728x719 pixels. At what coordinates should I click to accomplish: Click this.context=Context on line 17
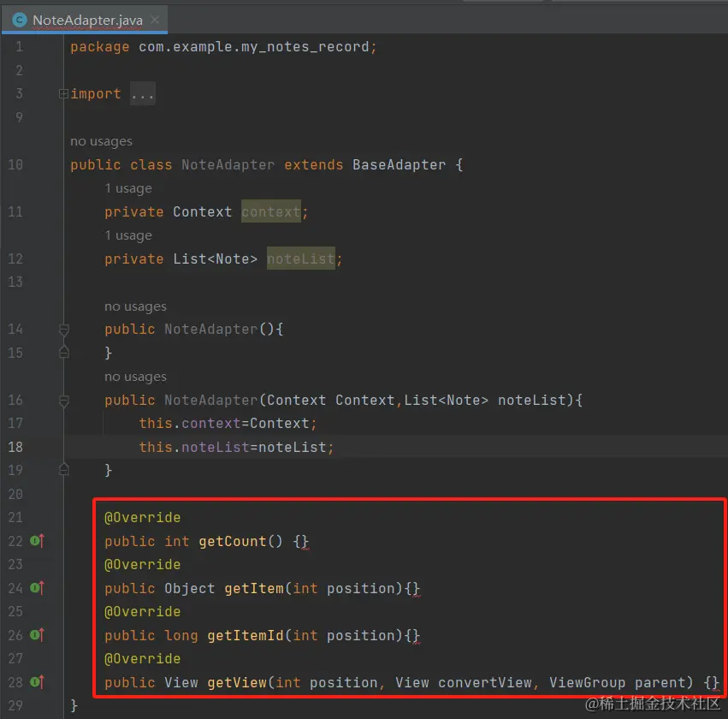pos(224,424)
